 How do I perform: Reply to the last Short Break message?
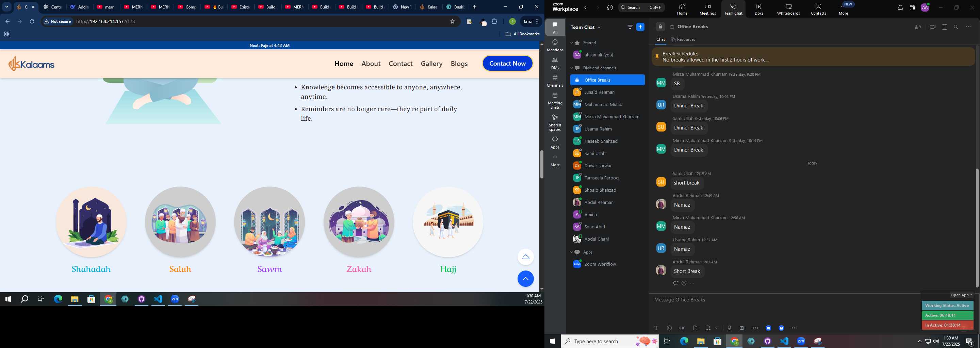pos(676,283)
